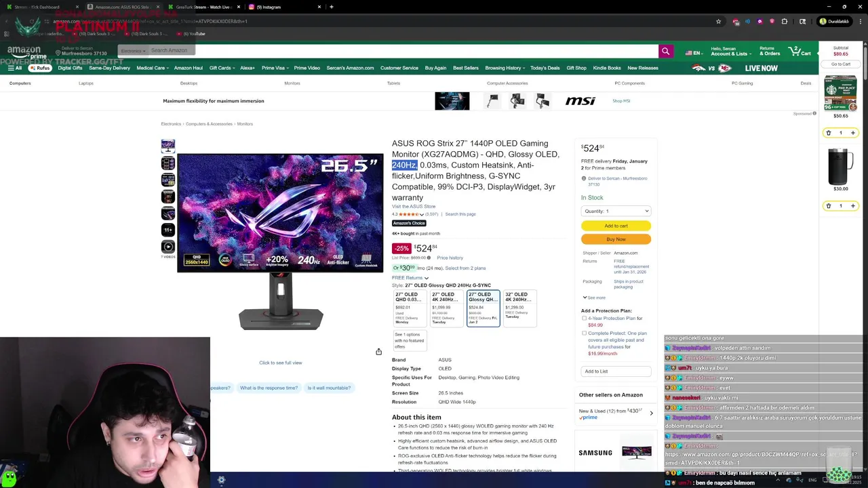Open the Quantity dropdown
This screenshot has width=868, height=488.
616,211
